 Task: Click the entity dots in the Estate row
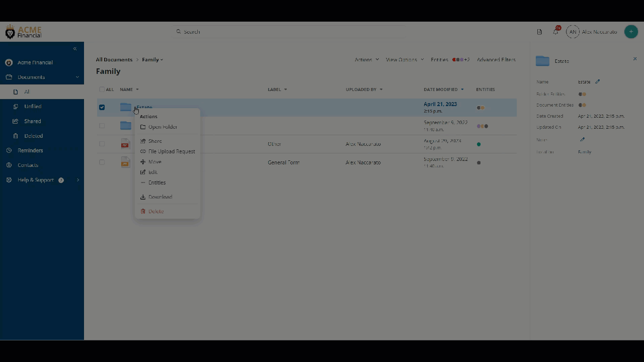480,108
